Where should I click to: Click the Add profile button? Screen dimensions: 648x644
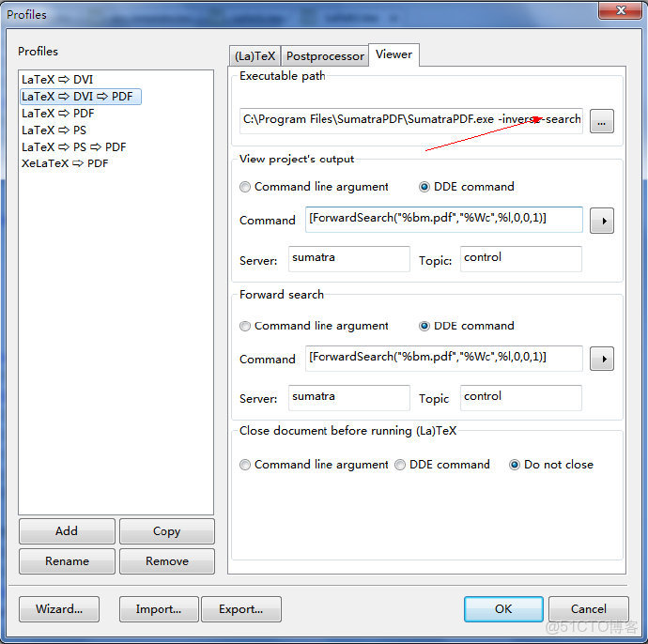pos(67,531)
